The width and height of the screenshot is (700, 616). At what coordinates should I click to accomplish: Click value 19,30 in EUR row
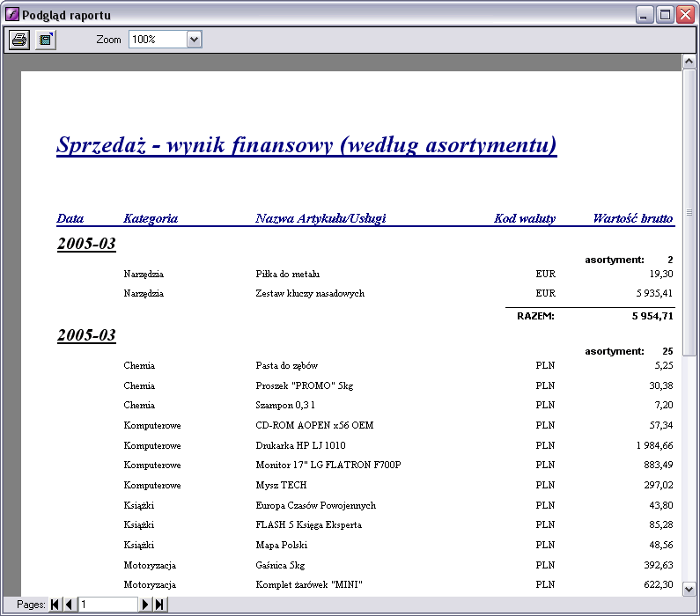tap(661, 274)
